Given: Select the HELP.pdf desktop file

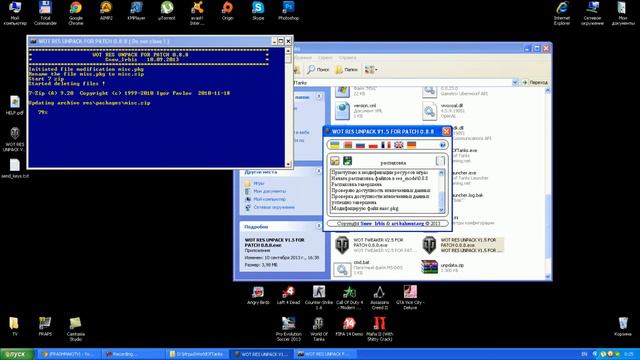Looking at the screenshot, I should click(15, 105).
